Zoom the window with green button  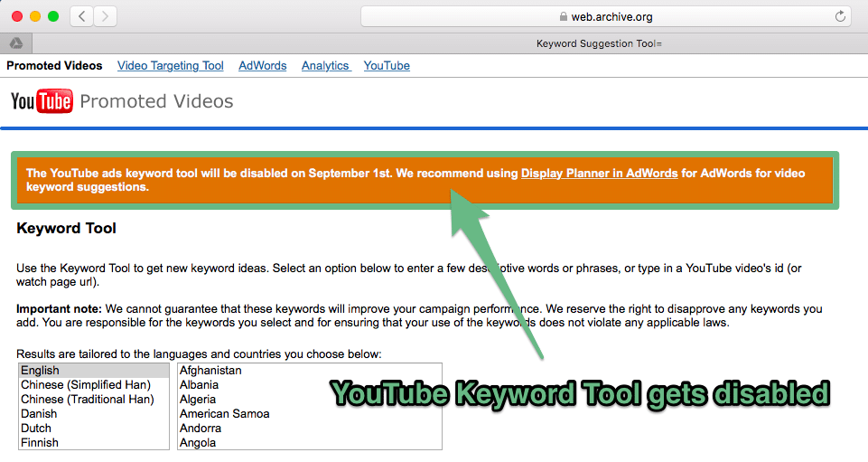click(53, 16)
